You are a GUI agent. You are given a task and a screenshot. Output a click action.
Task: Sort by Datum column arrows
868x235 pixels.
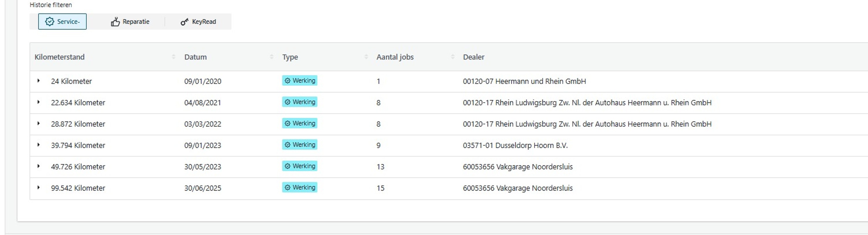coord(272,57)
